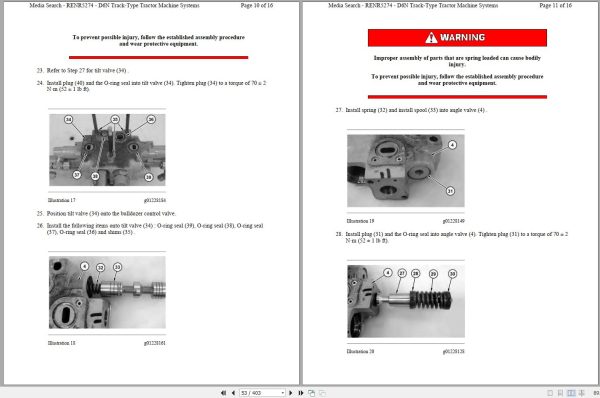This screenshot has height=398, width=600.
Task: Click Illustration 20 spring assembly photo
Action: tap(406, 302)
